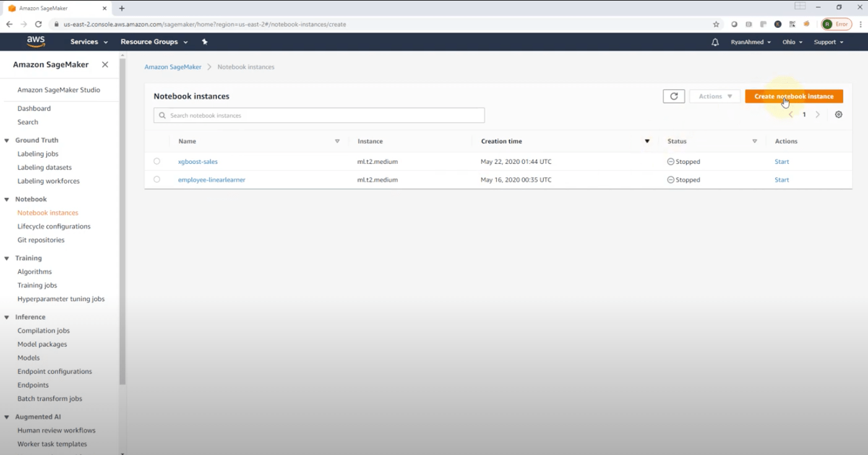Go to Batch transform jobs
The height and width of the screenshot is (455, 868).
point(49,399)
